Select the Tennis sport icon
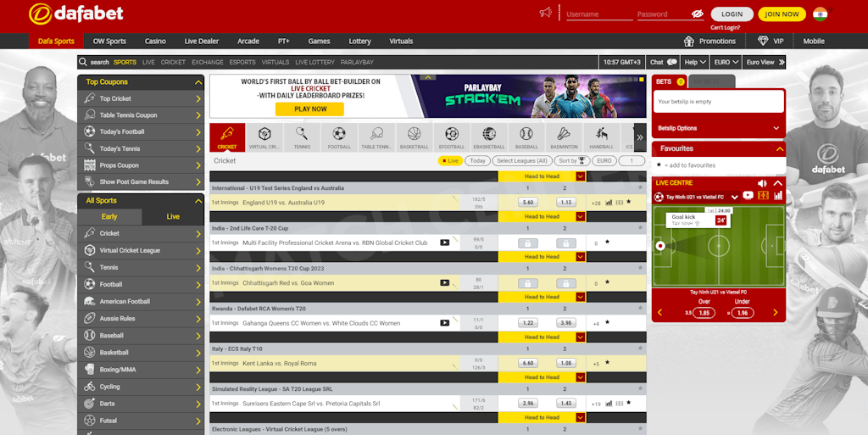The height and width of the screenshot is (435, 868). [302, 137]
